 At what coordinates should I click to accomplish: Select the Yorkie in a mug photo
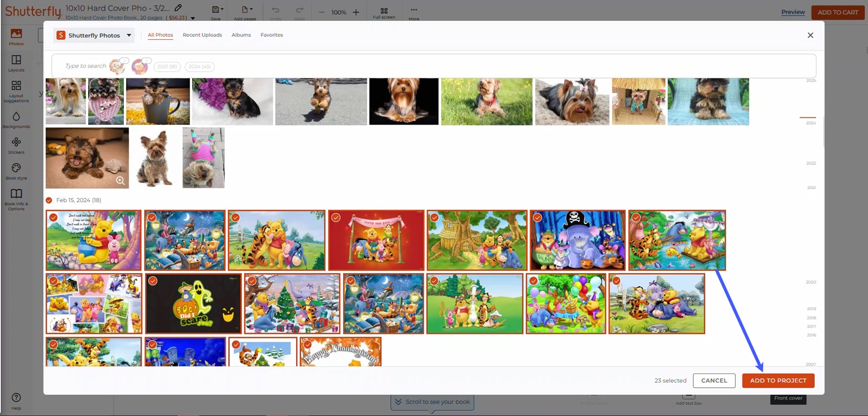tap(158, 101)
